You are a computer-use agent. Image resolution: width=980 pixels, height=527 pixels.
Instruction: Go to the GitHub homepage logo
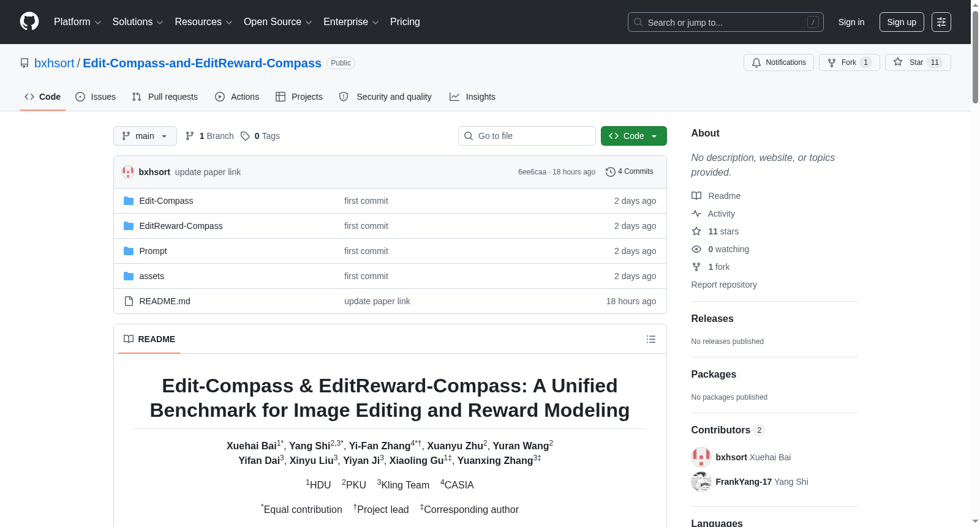point(29,22)
